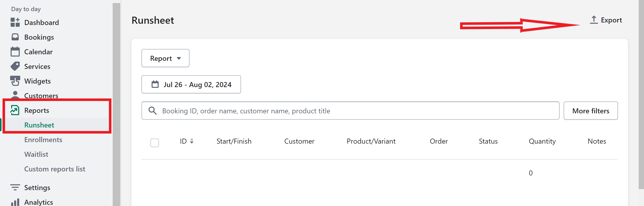Click the Analytics bar chart icon

15,202
